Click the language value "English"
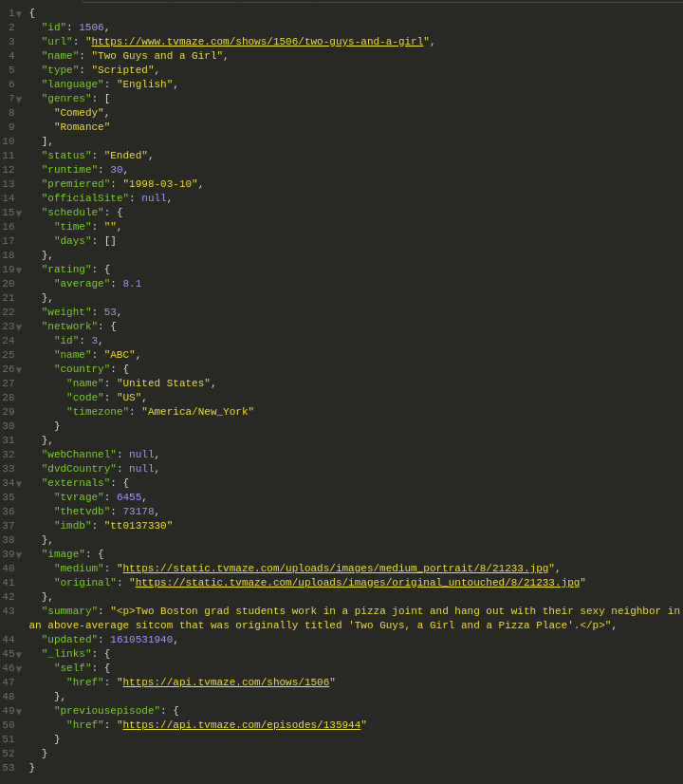 (145, 84)
